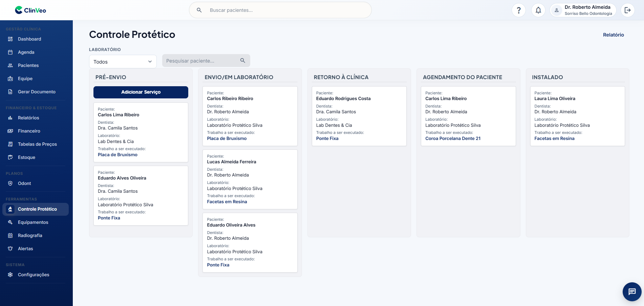Click the logout icon in header
This screenshot has width=644, height=306.
point(628,10)
